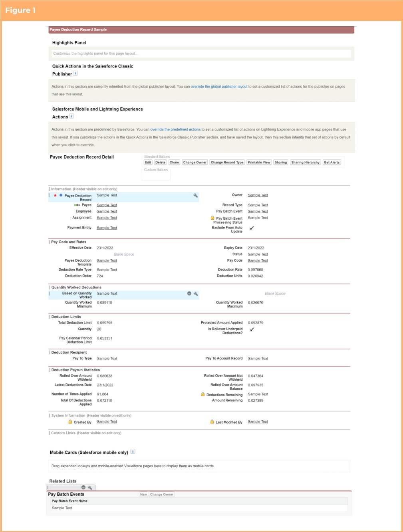Click Deduction Rate value 0.097660

point(255,270)
